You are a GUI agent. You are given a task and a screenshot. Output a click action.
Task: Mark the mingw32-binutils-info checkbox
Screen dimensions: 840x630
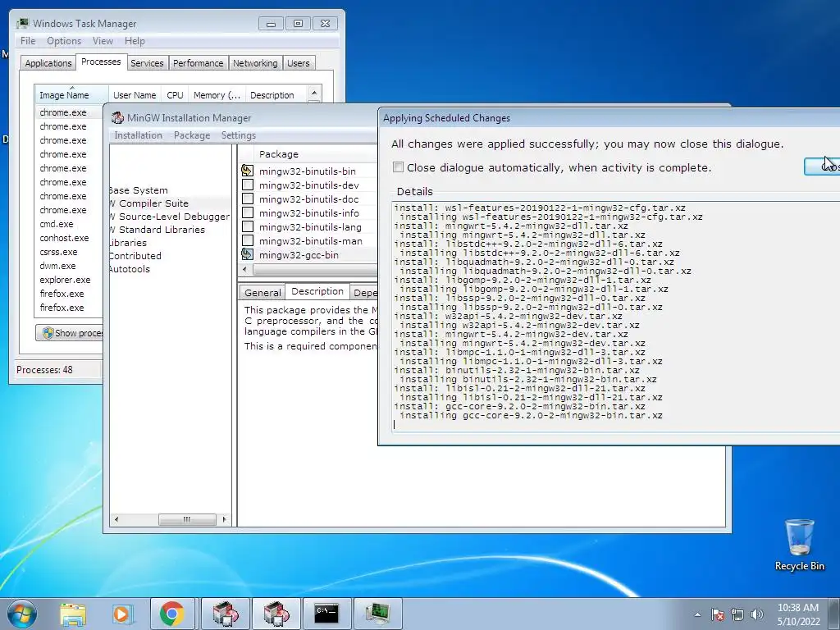pyautogui.click(x=248, y=212)
